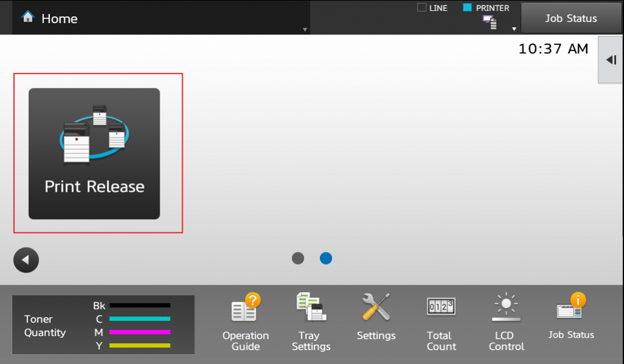Tap the Home house icon

click(28, 17)
